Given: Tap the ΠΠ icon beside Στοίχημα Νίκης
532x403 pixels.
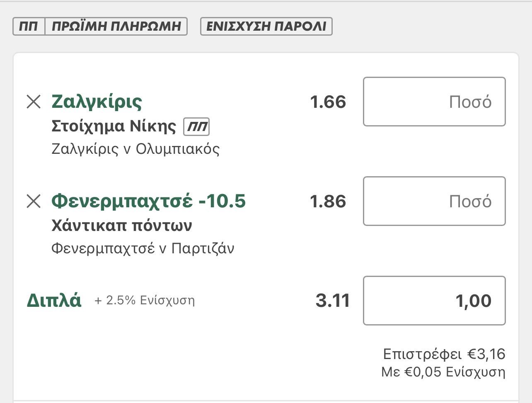Looking at the screenshot, I should 196,126.
